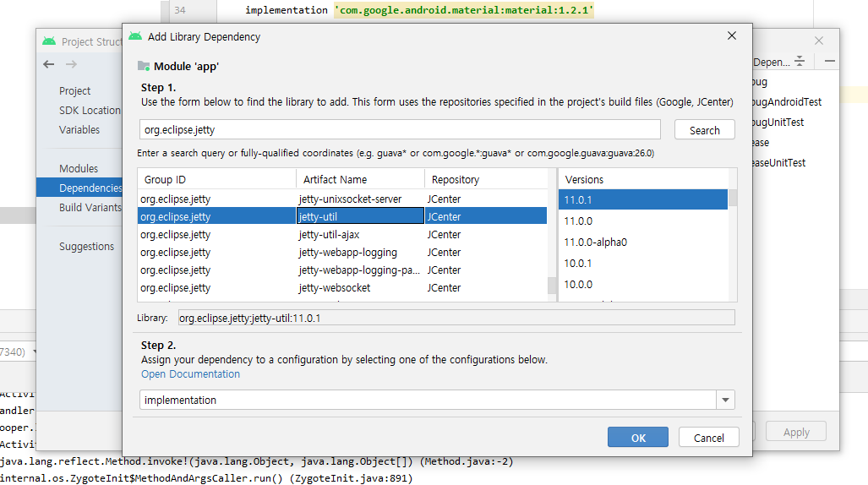
Task: Focus the library search query field
Action: click(400, 129)
